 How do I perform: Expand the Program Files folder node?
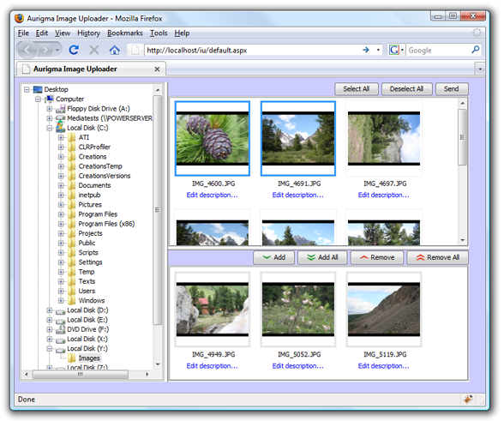[61, 214]
